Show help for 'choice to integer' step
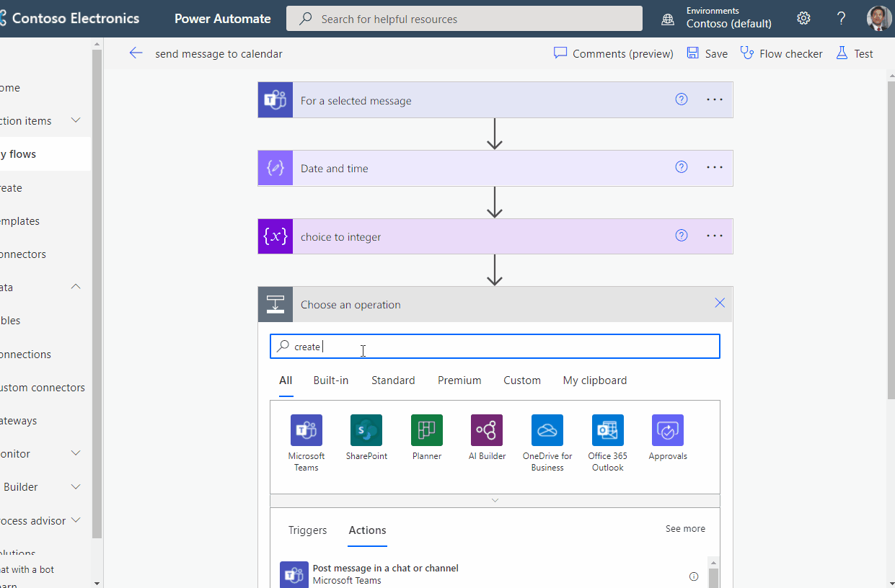The height and width of the screenshot is (588, 895). click(x=682, y=236)
